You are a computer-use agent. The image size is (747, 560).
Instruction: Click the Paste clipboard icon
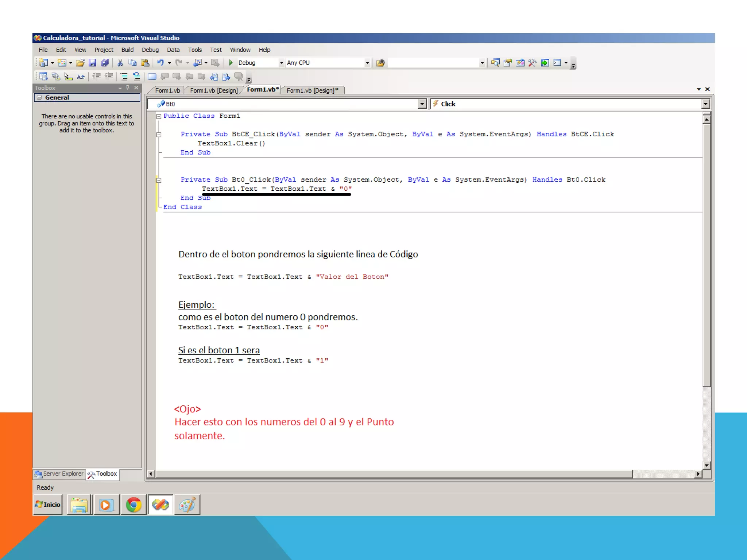145,63
